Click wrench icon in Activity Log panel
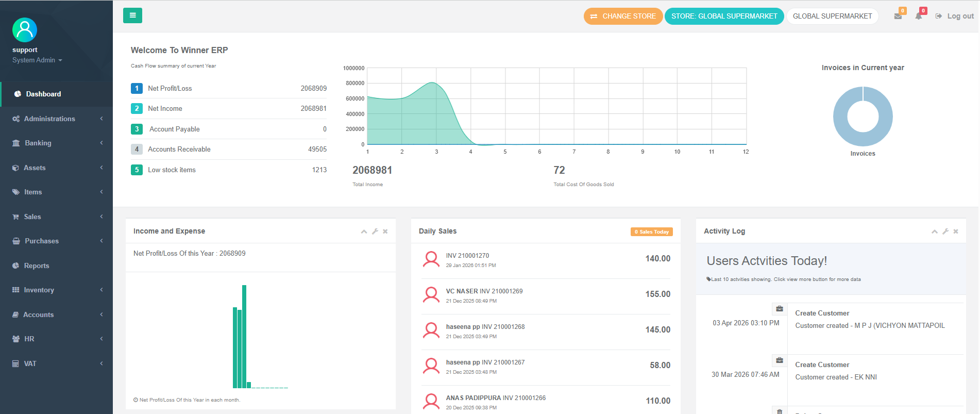 [945, 231]
